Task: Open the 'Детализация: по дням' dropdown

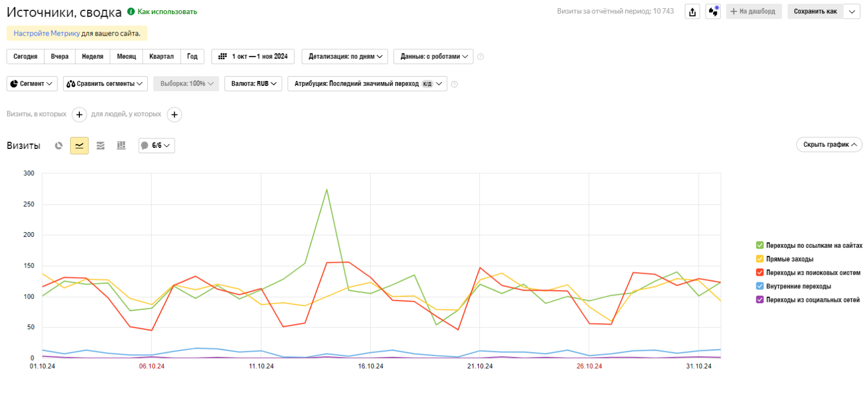Action: click(x=345, y=57)
